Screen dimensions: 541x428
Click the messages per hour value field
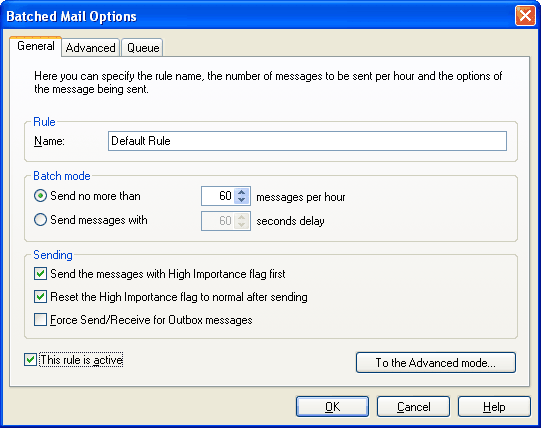point(218,196)
